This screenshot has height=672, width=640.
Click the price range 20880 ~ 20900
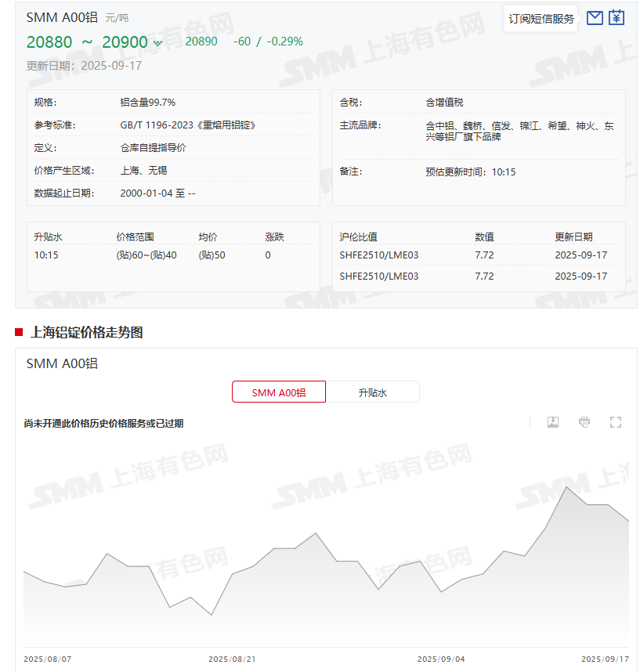click(87, 42)
